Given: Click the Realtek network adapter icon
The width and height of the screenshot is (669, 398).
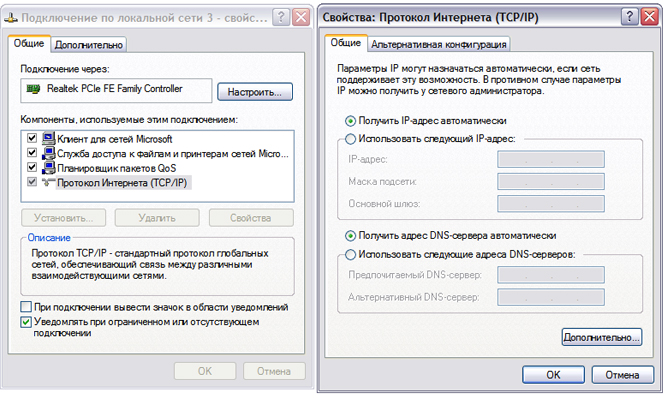Looking at the screenshot, I should pyautogui.click(x=33, y=89).
